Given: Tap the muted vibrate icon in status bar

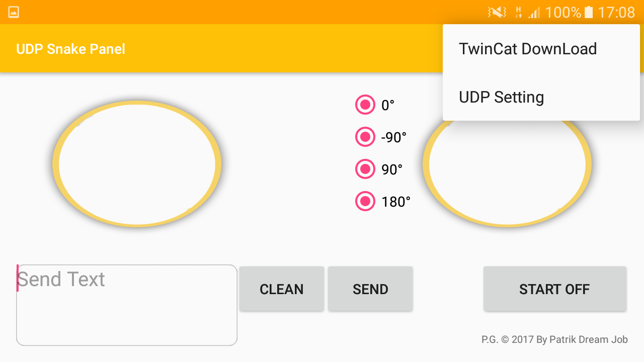Looking at the screenshot, I should [497, 12].
